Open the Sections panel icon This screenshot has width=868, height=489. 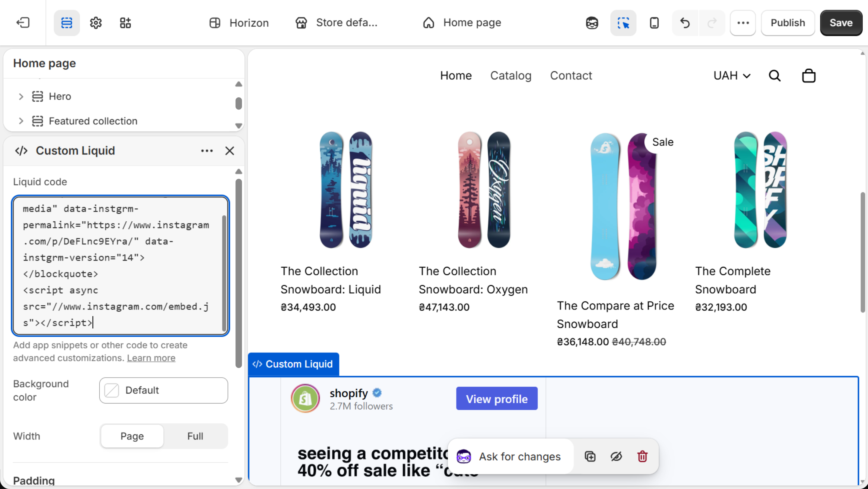67,23
